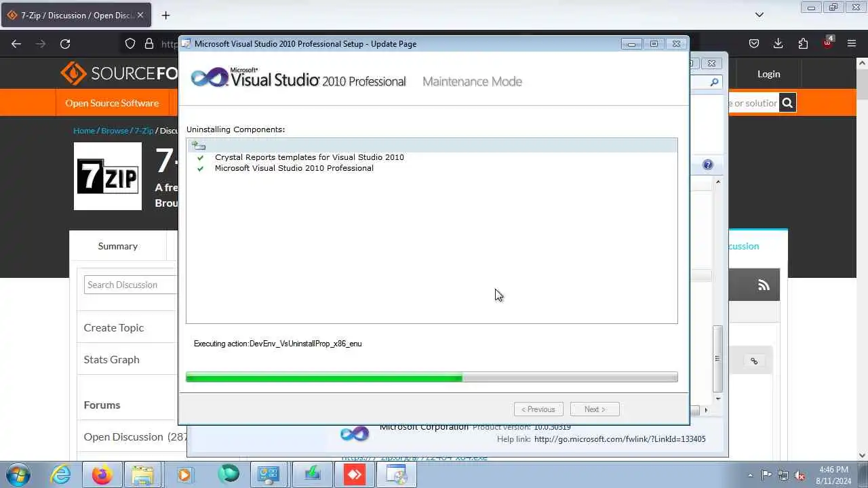Click green checkmark beside Microsoft Visual Studio 2010 Professional

pyautogui.click(x=200, y=168)
